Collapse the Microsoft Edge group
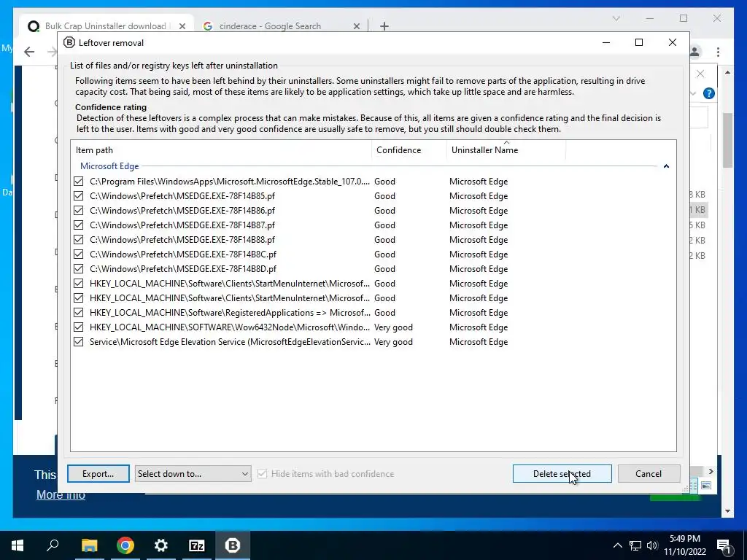The image size is (747, 560). (x=666, y=166)
